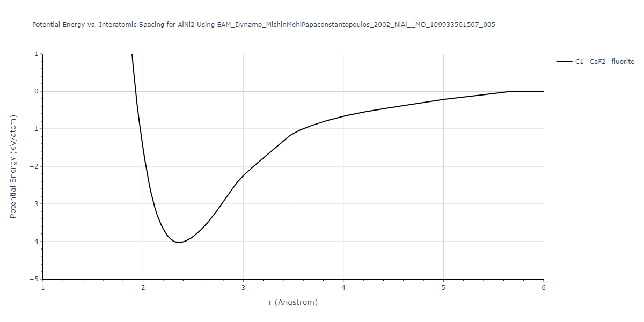644x322 pixels.
Task: Click x-axis tick label 4
Action: tap(343, 288)
